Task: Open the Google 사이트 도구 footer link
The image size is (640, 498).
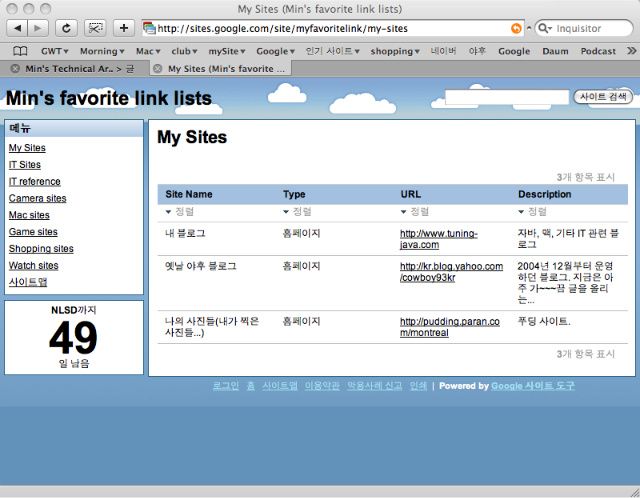Action: [533, 386]
